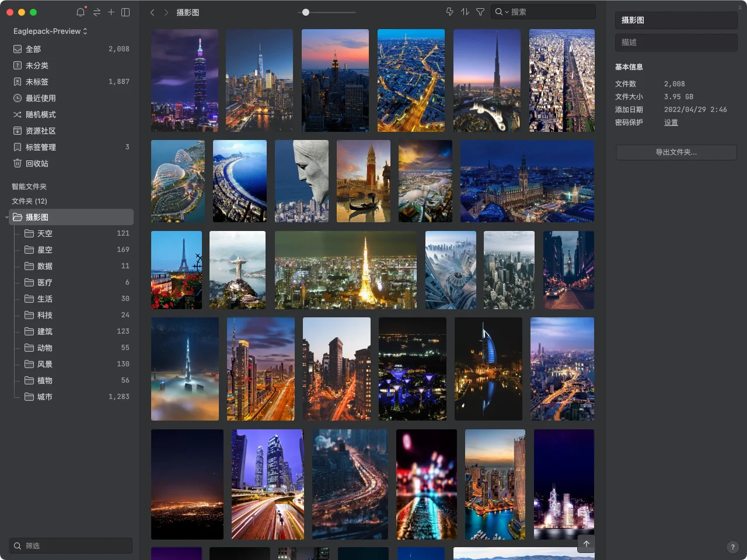The height and width of the screenshot is (560, 747).
Task: Click the 基本信息 section heading
Action: (629, 67)
